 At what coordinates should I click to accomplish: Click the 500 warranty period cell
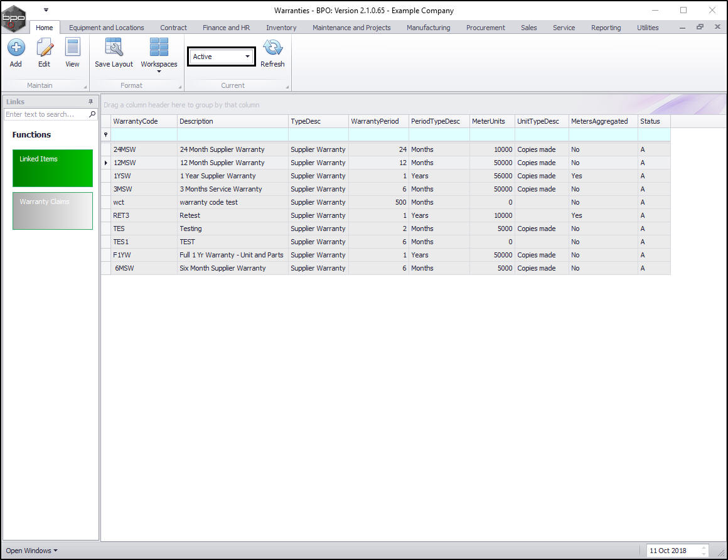pos(378,202)
